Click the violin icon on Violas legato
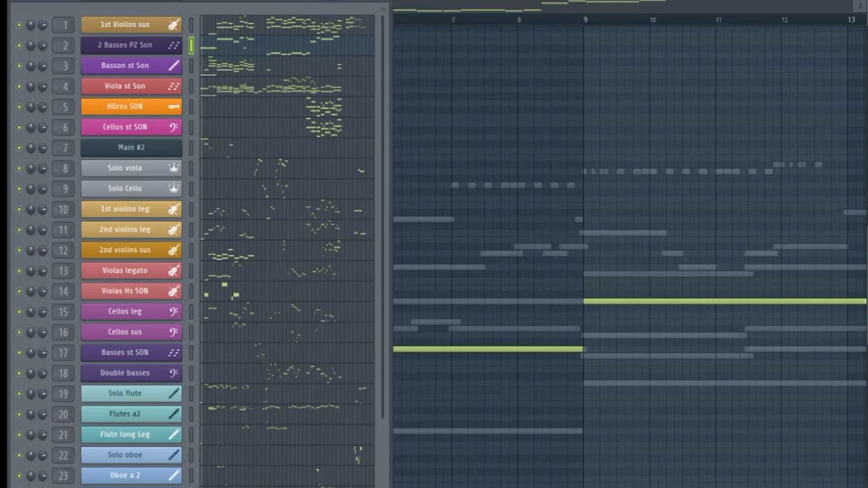This screenshot has height=488, width=868. pyautogui.click(x=174, y=270)
